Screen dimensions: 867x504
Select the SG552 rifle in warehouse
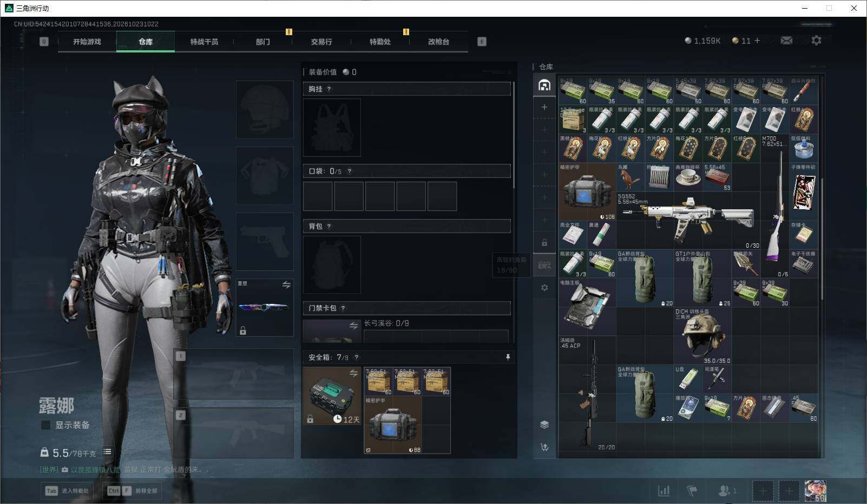(688, 220)
